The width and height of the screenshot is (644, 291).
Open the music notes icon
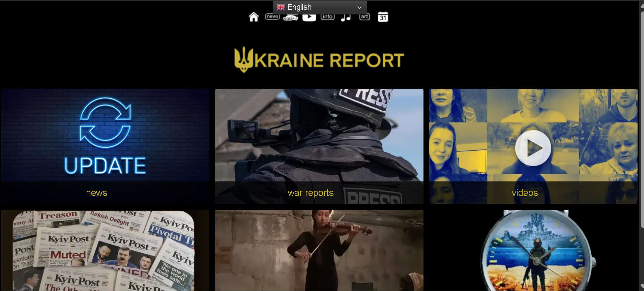[x=346, y=18]
